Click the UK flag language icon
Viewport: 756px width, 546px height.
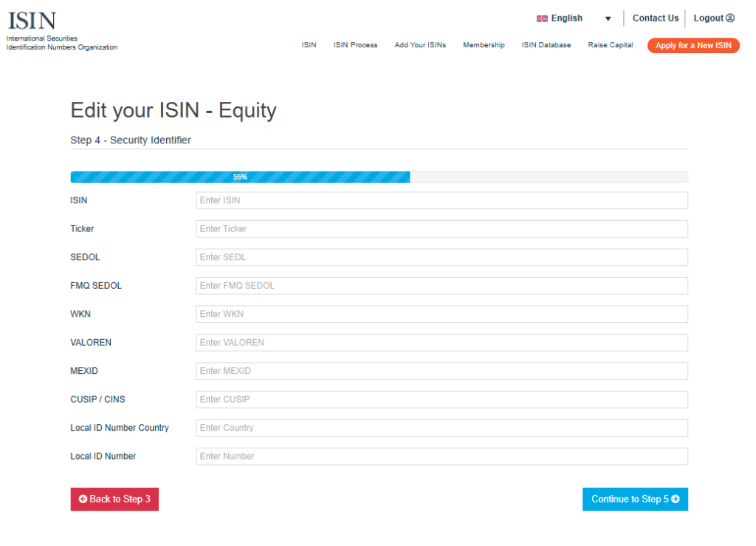click(x=542, y=18)
